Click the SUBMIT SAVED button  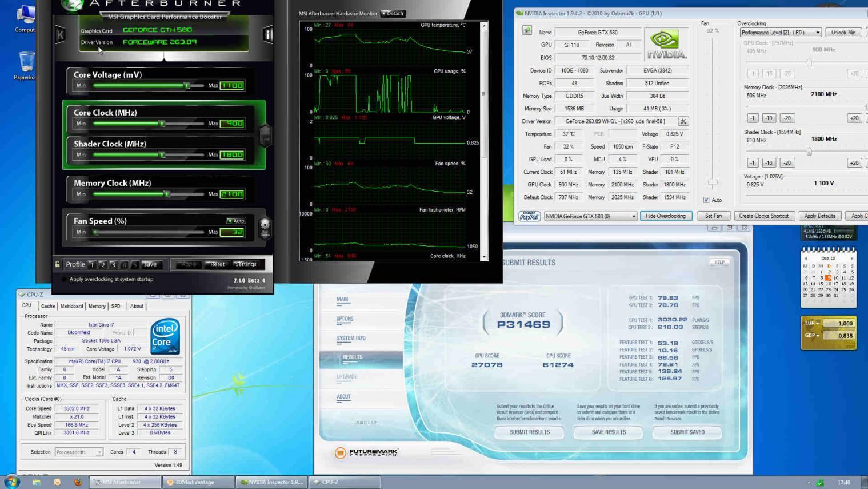pyautogui.click(x=687, y=432)
